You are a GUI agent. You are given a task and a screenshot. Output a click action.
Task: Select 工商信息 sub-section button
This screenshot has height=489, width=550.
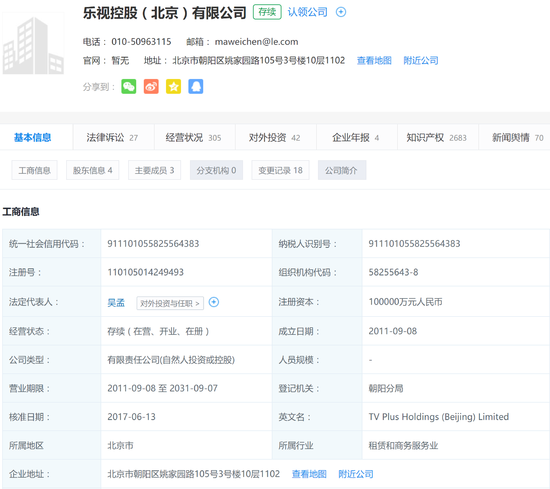pyautogui.click(x=34, y=170)
